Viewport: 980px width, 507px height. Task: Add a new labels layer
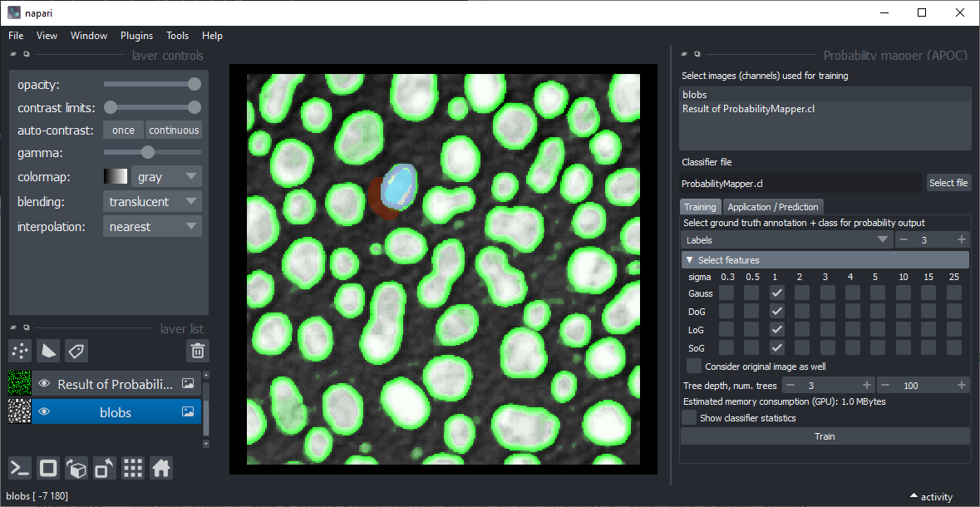pos(76,351)
